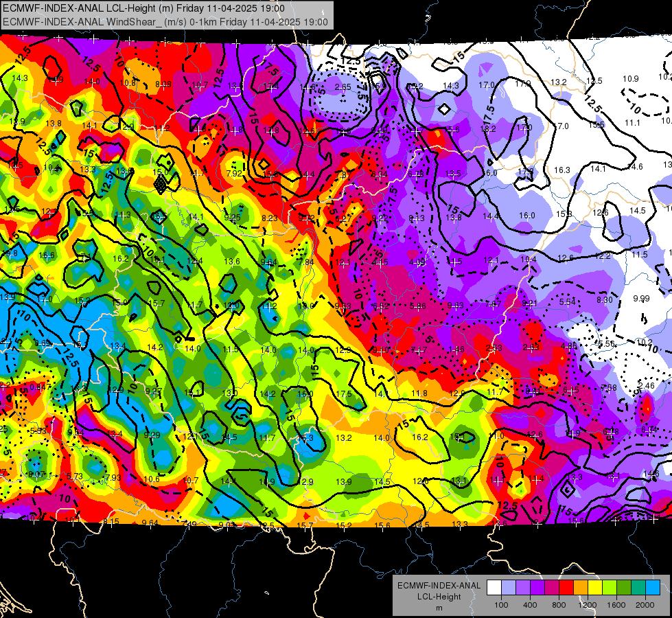
Task: Click the 1600 legend scale label
Action: [x=616, y=605]
